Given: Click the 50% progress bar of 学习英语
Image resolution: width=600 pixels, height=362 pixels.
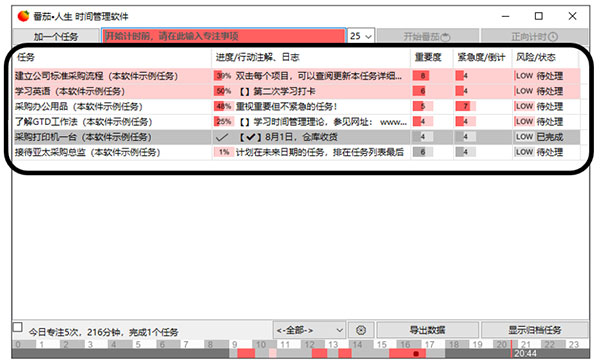Looking at the screenshot, I should [x=224, y=91].
